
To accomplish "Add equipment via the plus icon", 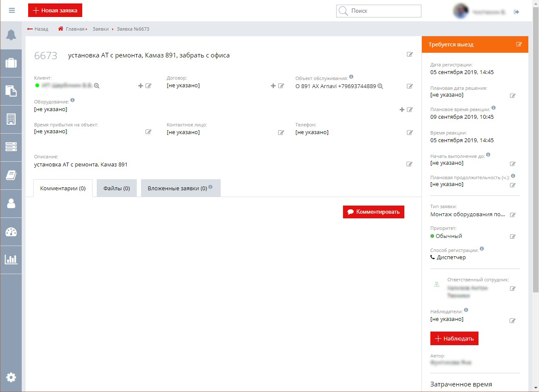I will [401, 109].
